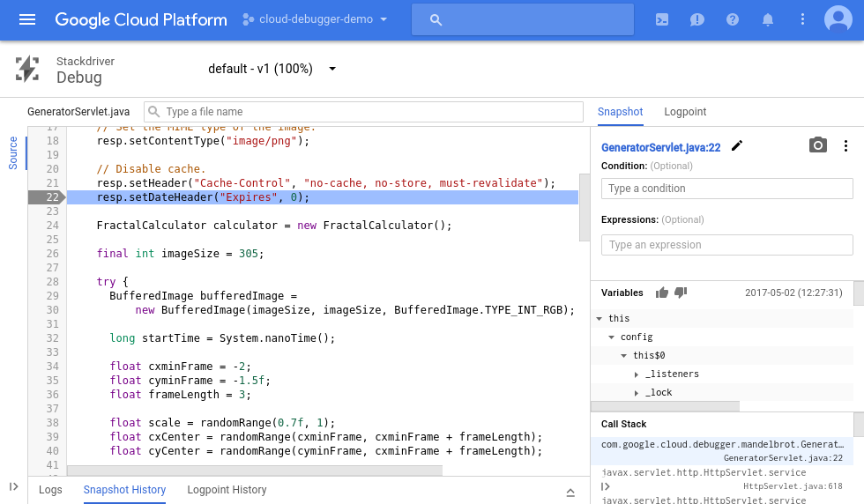Click the Stackdriver Debug logo icon

[x=27, y=69]
